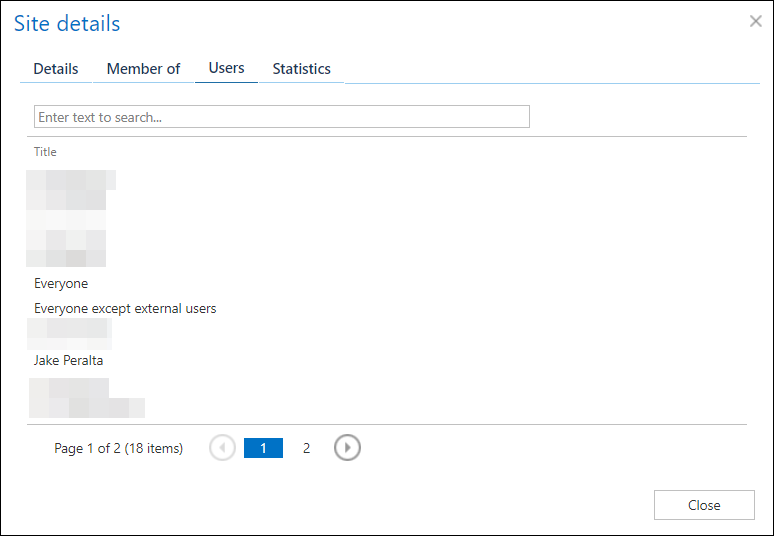The width and height of the screenshot is (774, 536).
Task: Click the 'Page 1 of 2 (18 items)' label
Action: (x=118, y=449)
